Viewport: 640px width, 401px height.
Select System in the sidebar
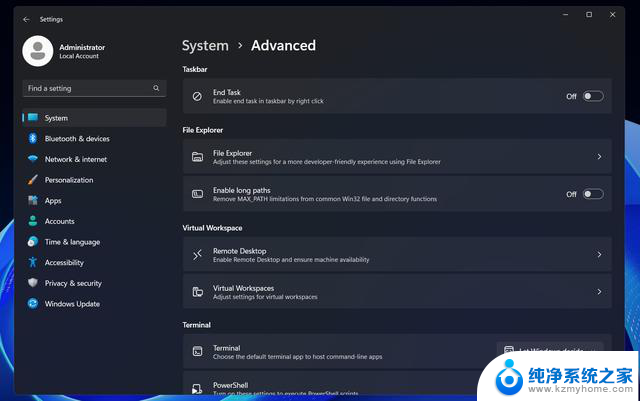coord(94,118)
